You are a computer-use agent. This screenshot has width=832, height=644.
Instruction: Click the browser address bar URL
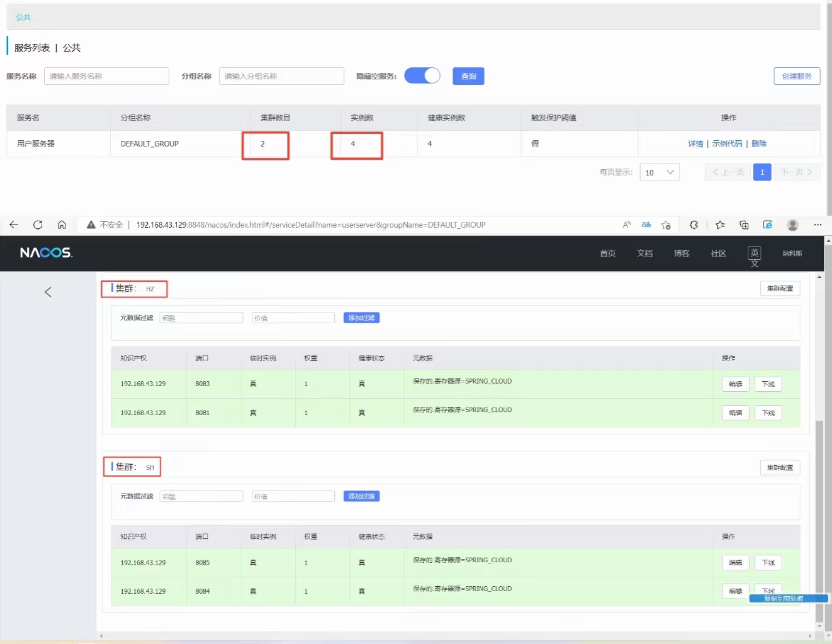coord(311,225)
